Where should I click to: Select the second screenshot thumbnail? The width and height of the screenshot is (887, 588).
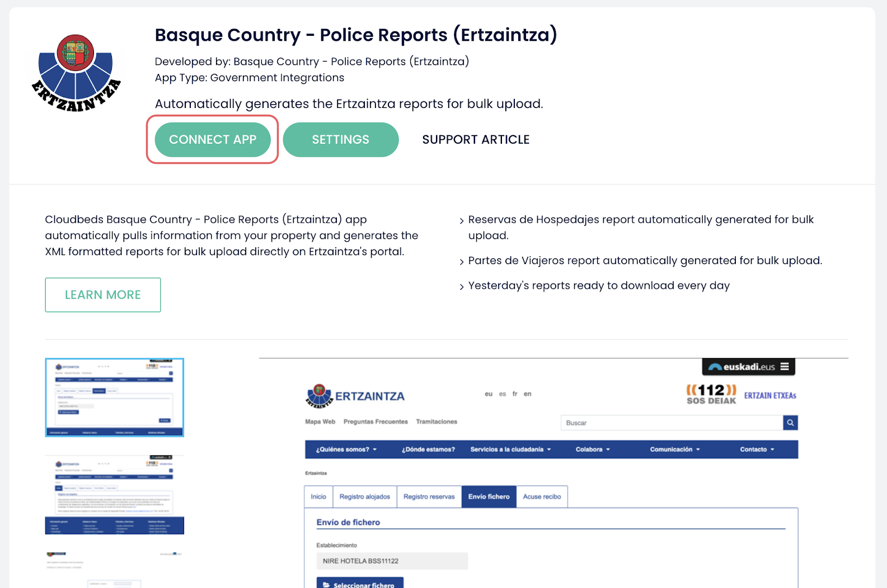point(114,495)
